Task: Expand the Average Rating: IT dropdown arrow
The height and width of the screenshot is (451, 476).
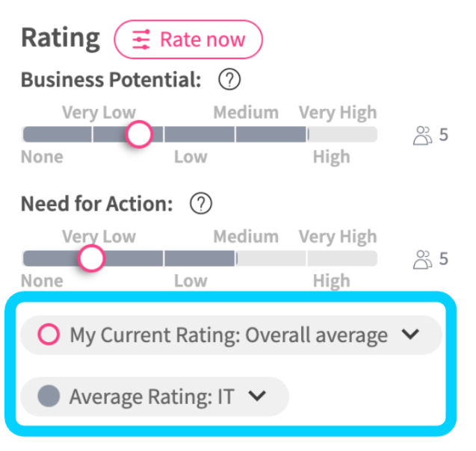Action: coord(257,396)
